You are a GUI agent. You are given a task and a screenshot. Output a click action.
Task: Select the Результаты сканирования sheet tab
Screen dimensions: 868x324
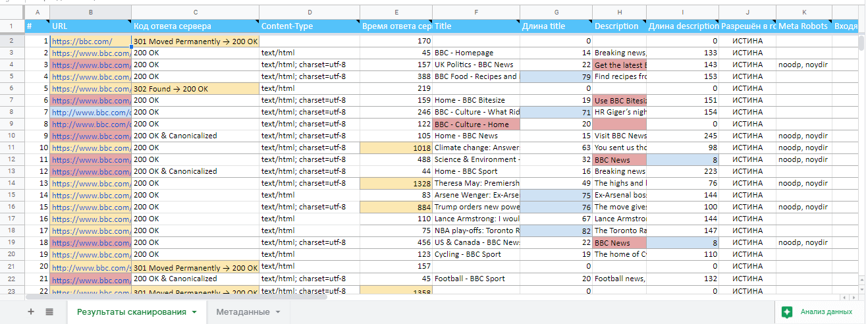[131, 312]
